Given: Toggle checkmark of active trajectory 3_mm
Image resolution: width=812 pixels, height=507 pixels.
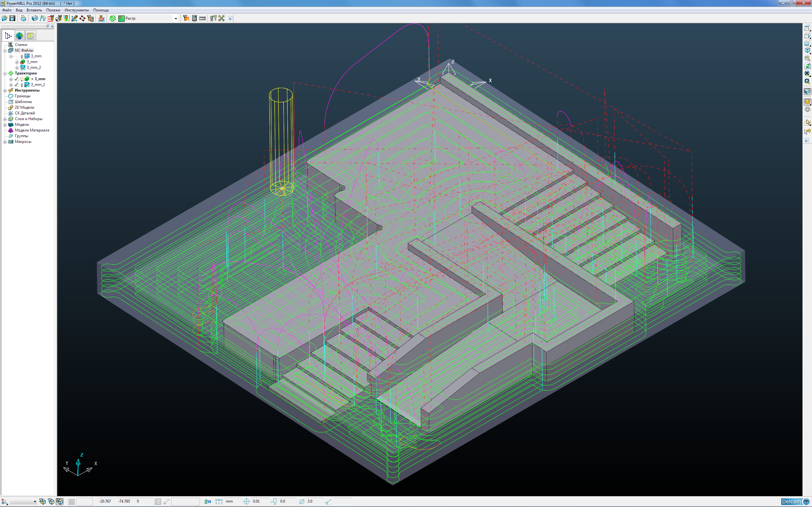Looking at the screenshot, I should click(x=17, y=79).
